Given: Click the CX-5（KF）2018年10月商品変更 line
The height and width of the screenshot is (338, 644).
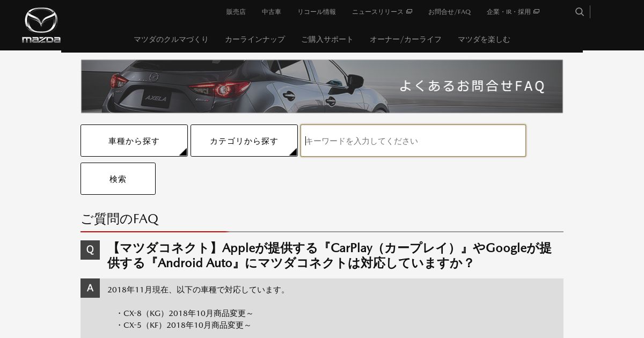Looking at the screenshot, I should coord(184,325).
